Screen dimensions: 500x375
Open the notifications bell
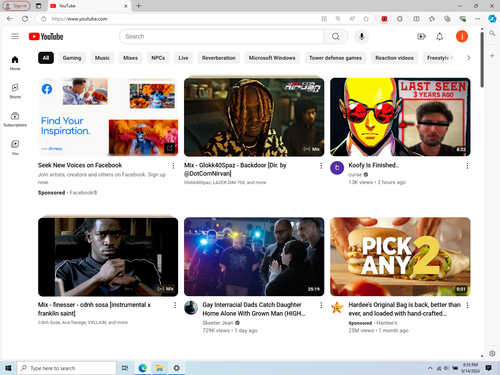point(440,36)
